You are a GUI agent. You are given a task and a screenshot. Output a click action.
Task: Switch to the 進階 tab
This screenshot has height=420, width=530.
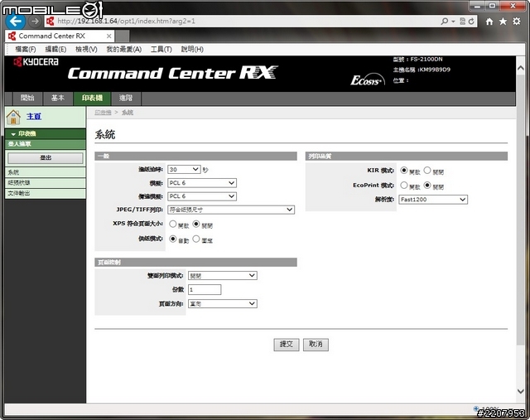point(126,99)
